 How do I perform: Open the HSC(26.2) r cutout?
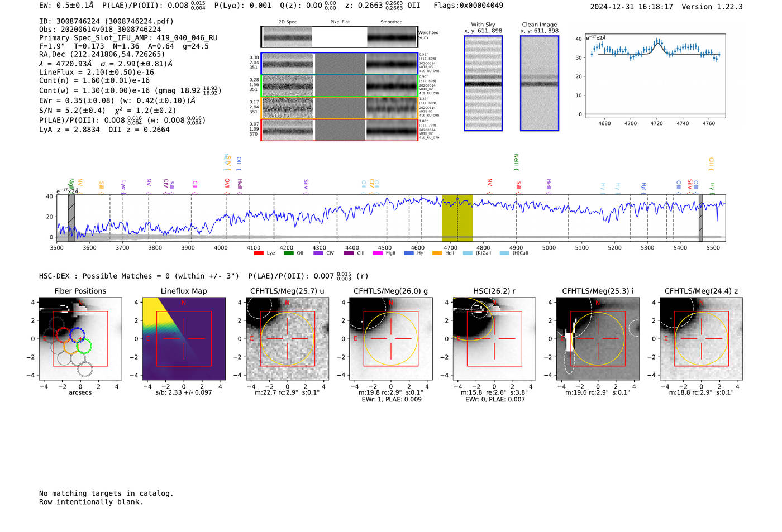click(494, 338)
